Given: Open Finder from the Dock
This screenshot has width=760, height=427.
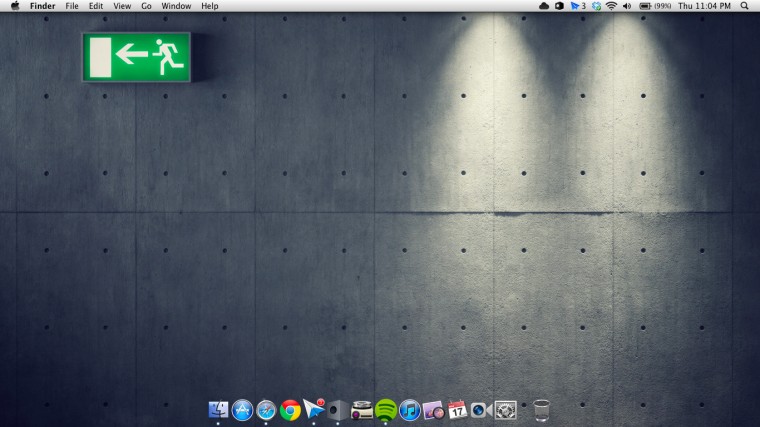Looking at the screenshot, I should (218, 410).
